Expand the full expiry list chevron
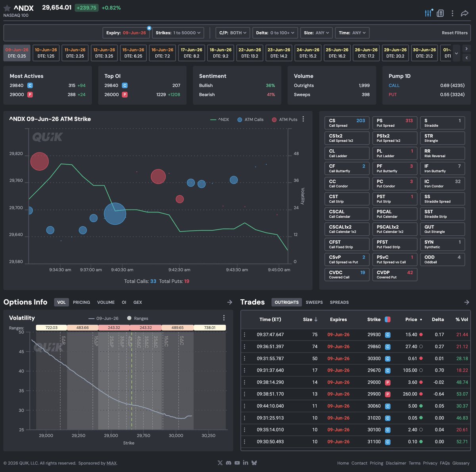Viewport: 476px width, 472px height. pyautogui.click(x=456, y=53)
